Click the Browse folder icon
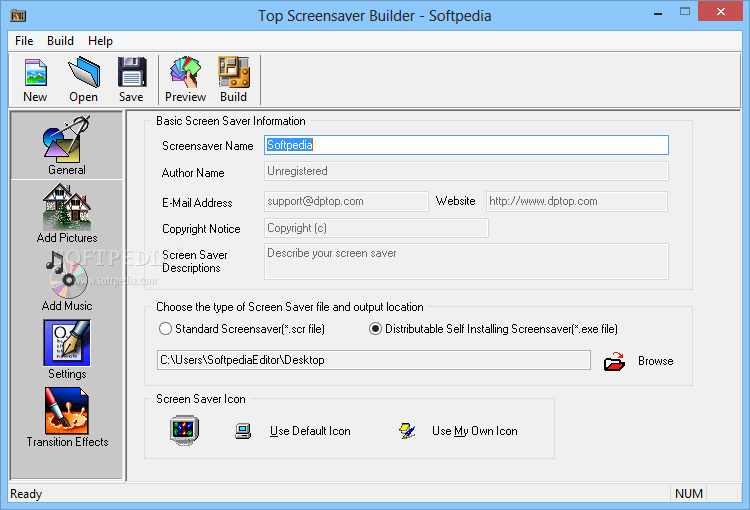 point(614,361)
